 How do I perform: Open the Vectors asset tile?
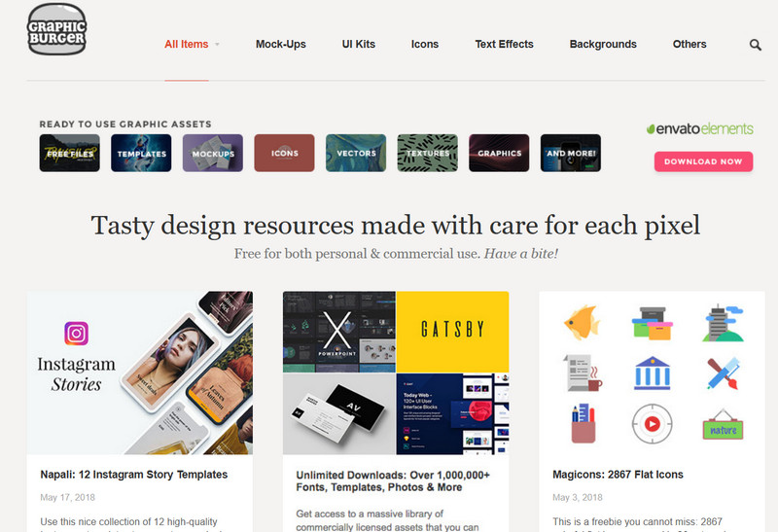pyautogui.click(x=356, y=153)
